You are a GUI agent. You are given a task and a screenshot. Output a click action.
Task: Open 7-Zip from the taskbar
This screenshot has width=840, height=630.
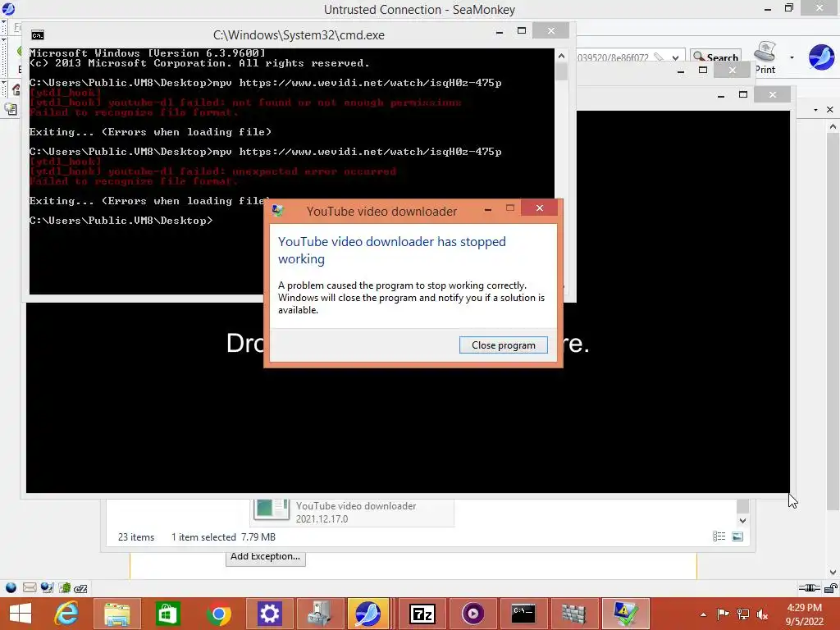[422, 614]
